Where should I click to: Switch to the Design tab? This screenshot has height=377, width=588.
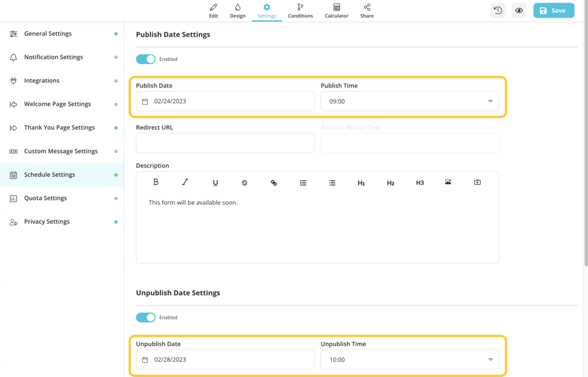pos(238,11)
